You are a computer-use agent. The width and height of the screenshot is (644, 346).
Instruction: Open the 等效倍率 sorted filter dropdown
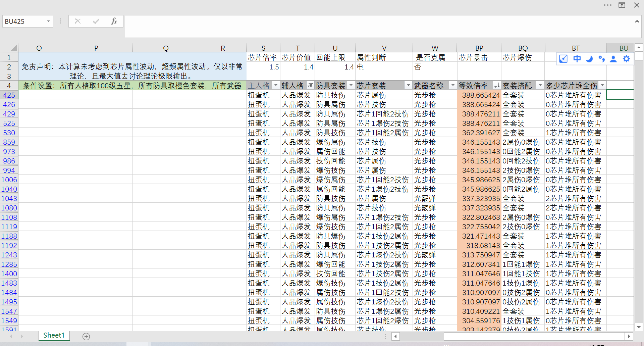[x=497, y=85]
